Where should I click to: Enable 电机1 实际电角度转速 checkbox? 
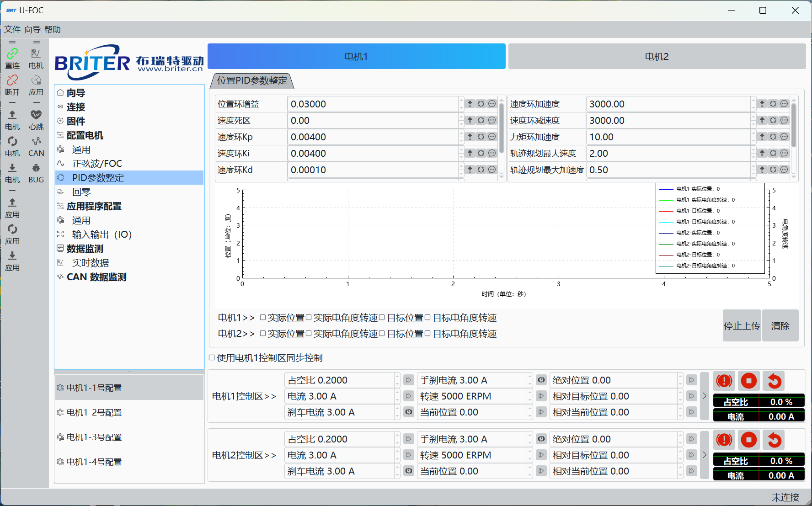click(x=309, y=317)
